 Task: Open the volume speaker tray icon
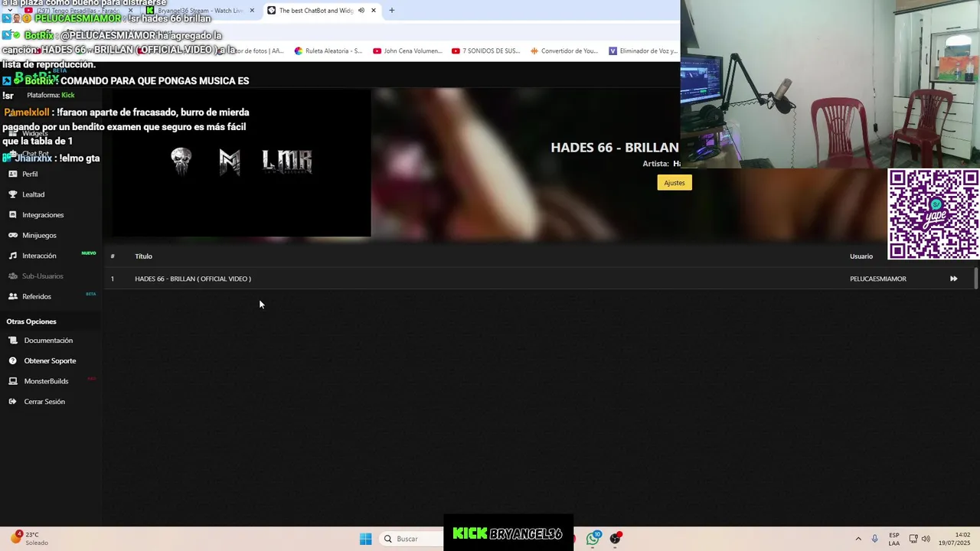[926, 539]
